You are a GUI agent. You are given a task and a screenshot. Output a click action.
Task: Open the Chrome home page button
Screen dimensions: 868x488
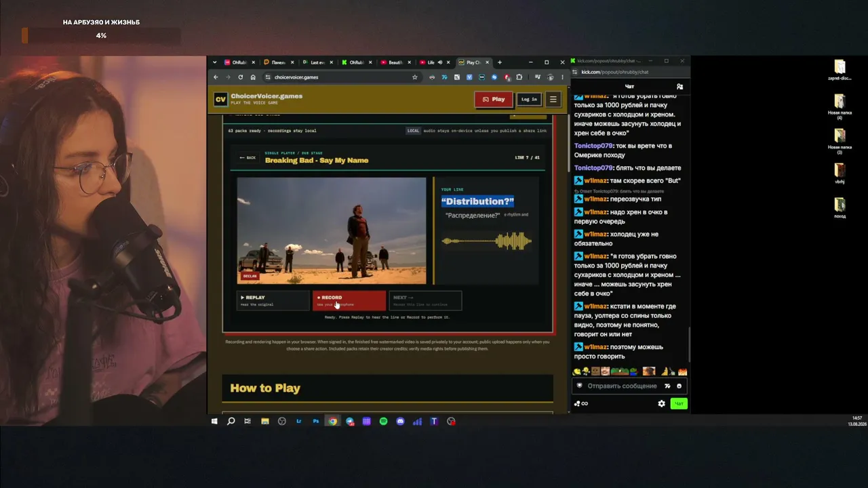pyautogui.click(x=253, y=77)
